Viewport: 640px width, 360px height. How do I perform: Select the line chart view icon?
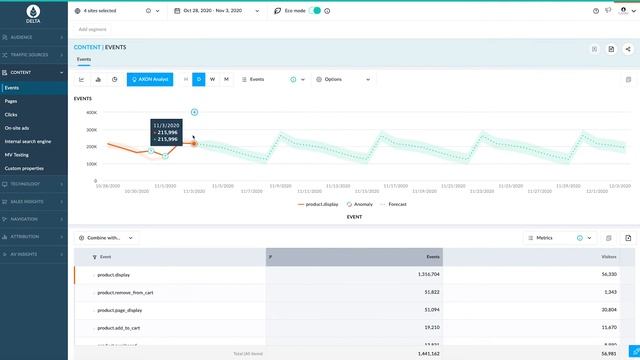coord(82,80)
